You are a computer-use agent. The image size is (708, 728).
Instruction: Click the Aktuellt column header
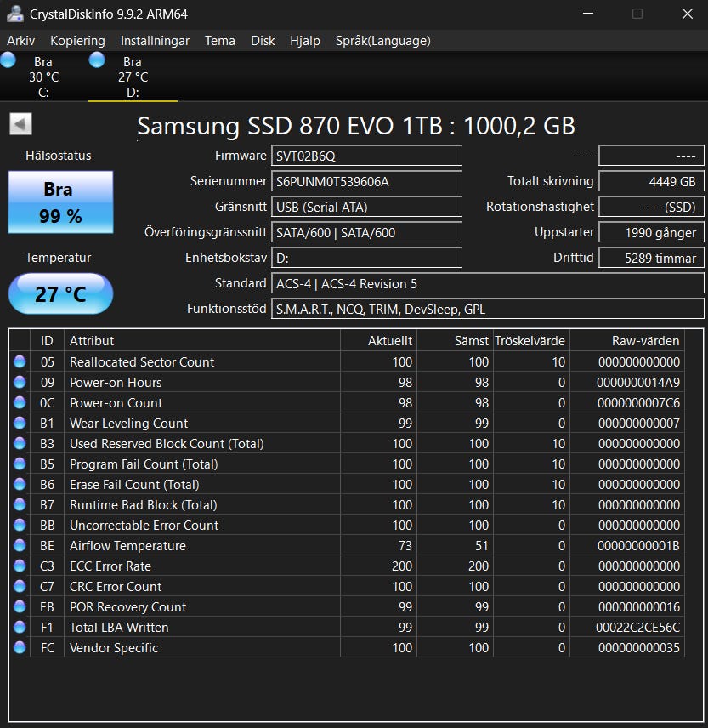coord(378,341)
